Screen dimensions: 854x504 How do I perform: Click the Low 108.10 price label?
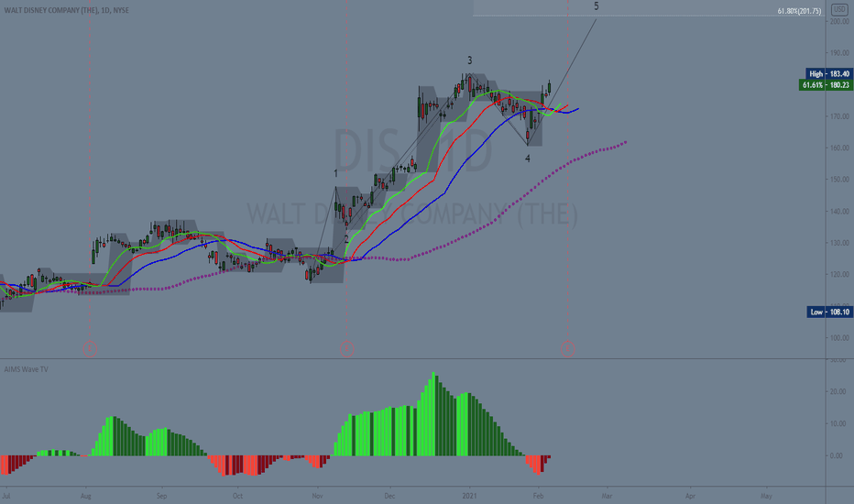829,312
